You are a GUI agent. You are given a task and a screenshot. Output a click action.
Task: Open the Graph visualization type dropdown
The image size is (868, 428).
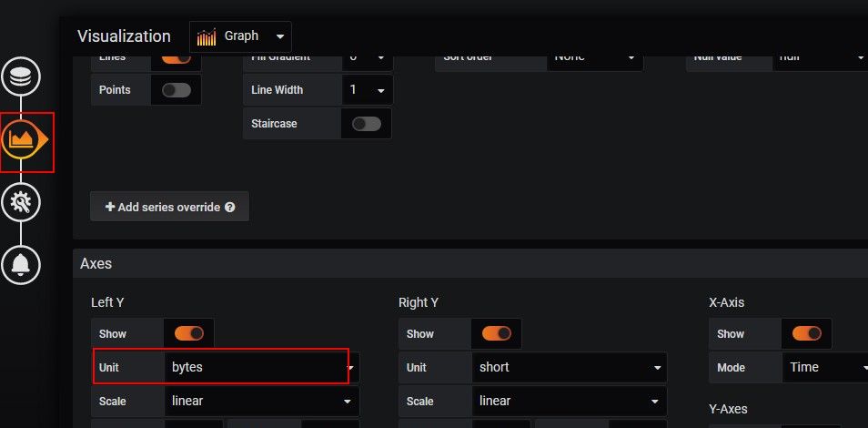(x=240, y=36)
